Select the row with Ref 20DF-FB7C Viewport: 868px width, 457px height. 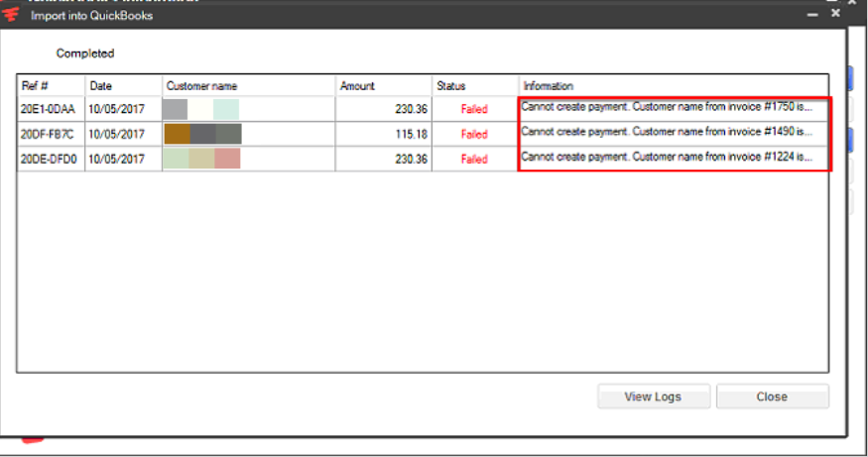coord(423,134)
